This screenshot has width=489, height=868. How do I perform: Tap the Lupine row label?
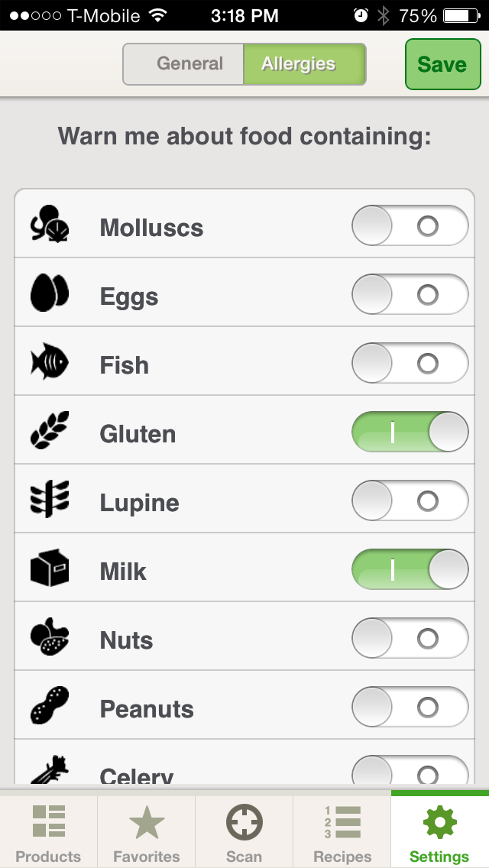pos(140,503)
